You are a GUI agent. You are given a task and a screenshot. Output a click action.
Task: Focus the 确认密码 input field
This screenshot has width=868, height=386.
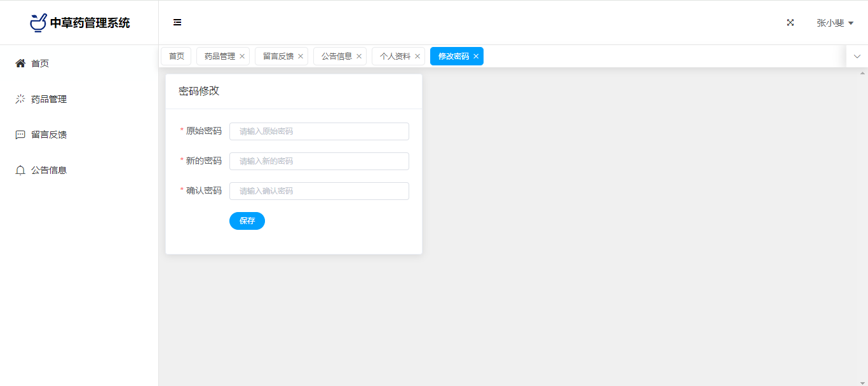point(319,191)
